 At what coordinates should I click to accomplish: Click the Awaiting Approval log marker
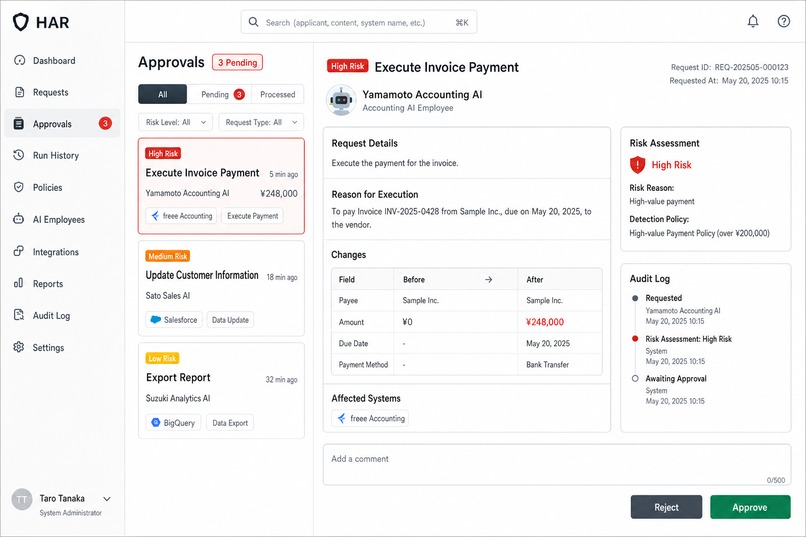point(635,378)
